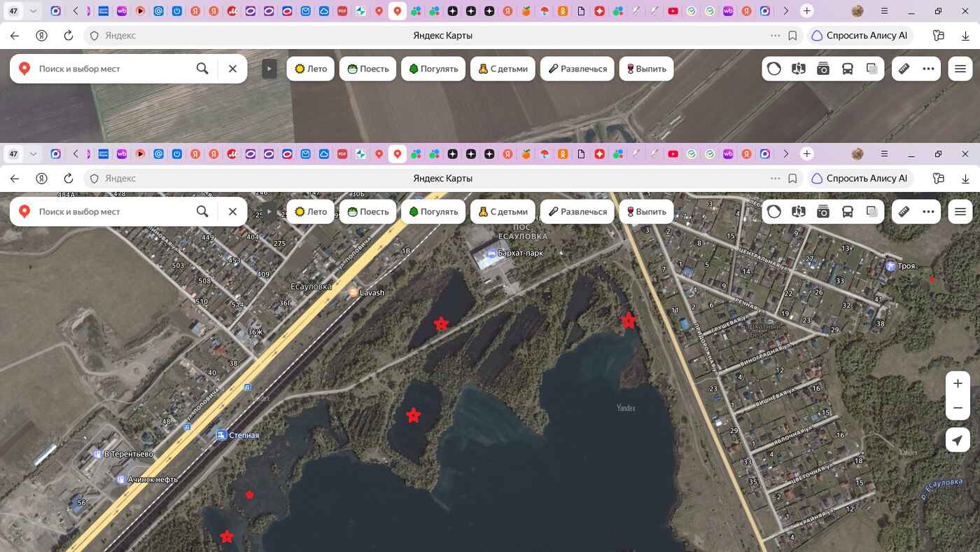This screenshot has width=980, height=552.
Task: Click the folded-map icon in lower window's map toolbar
Action: 799,212
